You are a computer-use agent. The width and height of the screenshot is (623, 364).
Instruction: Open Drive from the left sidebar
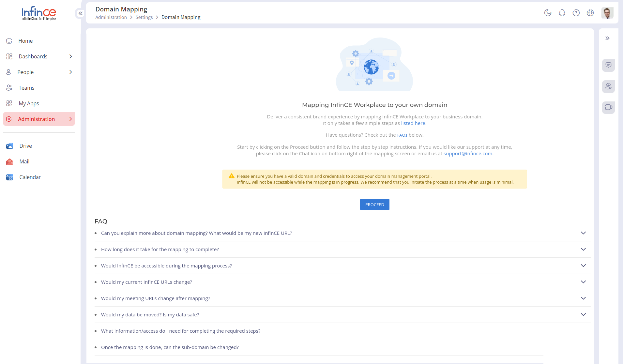click(25, 146)
